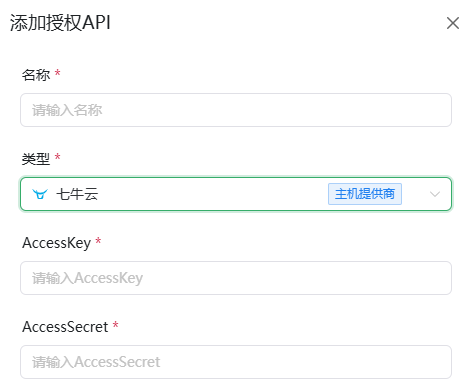Viewport: 471px width, 390px height.
Task: Click the 主机提供商 tag badge
Action: [365, 194]
